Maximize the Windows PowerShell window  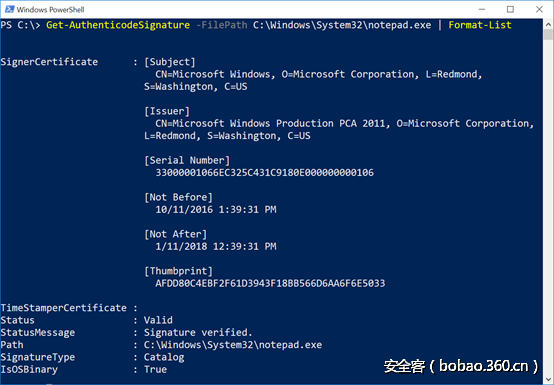point(510,9)
